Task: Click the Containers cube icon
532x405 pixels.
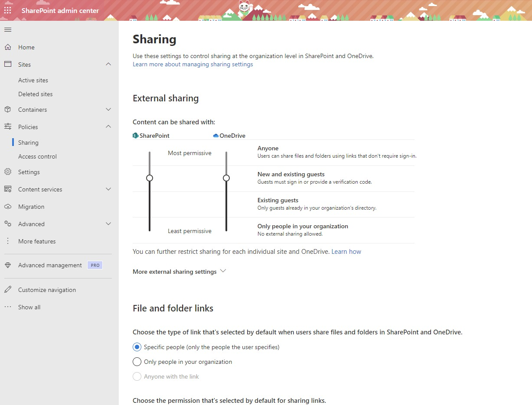Action: click(x=8, y=110)
